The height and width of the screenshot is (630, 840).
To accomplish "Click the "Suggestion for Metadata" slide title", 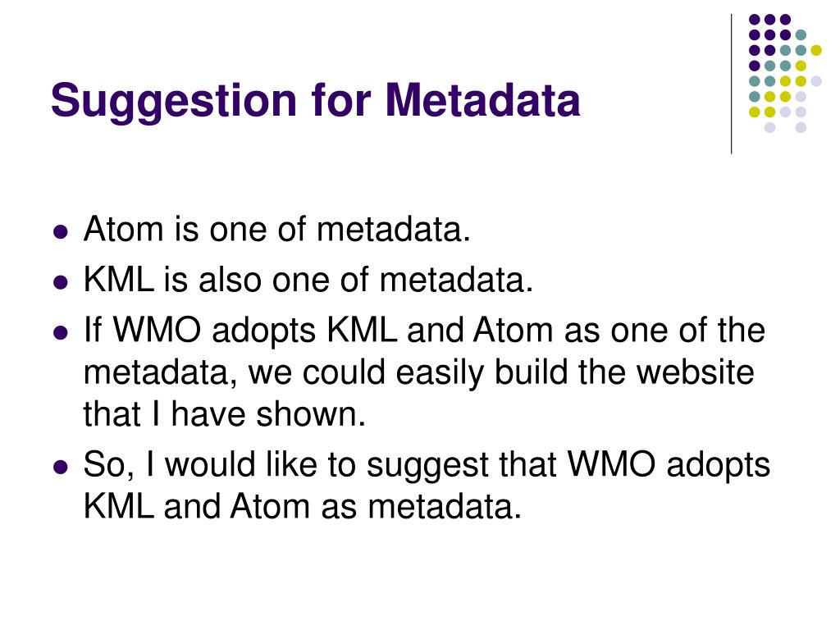I will point(316,101).
